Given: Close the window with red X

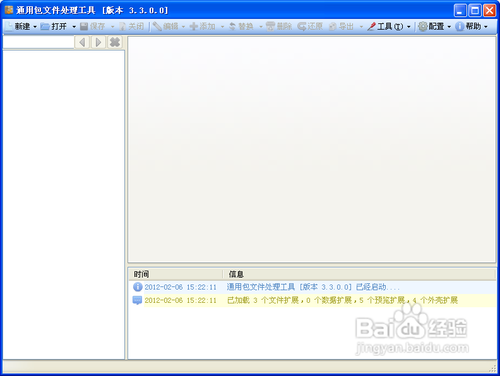Looking at the screenshot, I should 489,10.
